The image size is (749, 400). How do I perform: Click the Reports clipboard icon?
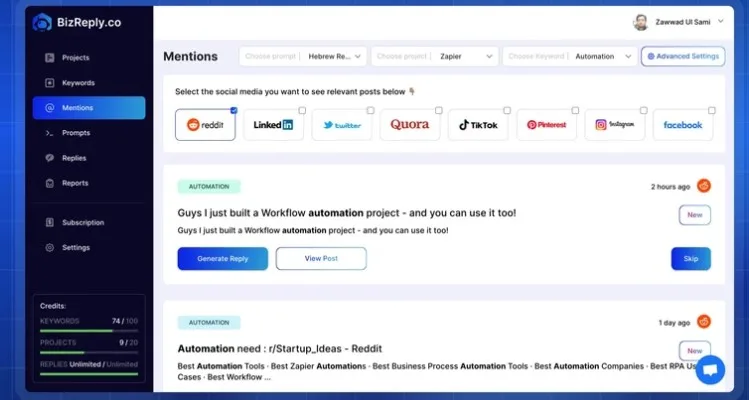pyautogui.click(x=50, y=183)
